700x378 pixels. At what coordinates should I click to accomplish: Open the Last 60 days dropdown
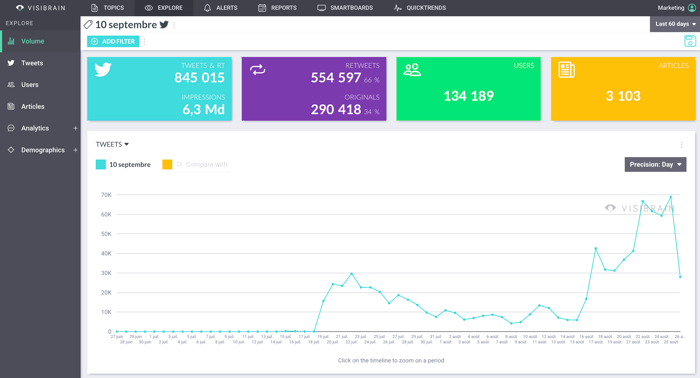pos(675,24)
